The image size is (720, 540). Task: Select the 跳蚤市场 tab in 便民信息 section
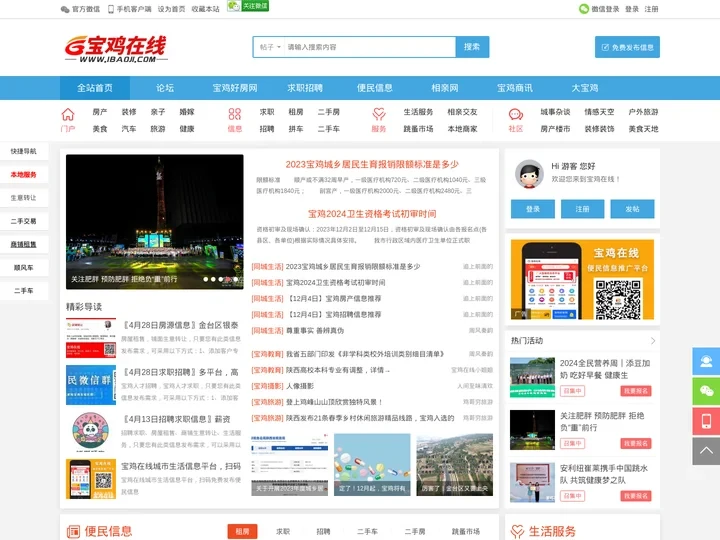(466, 531)
